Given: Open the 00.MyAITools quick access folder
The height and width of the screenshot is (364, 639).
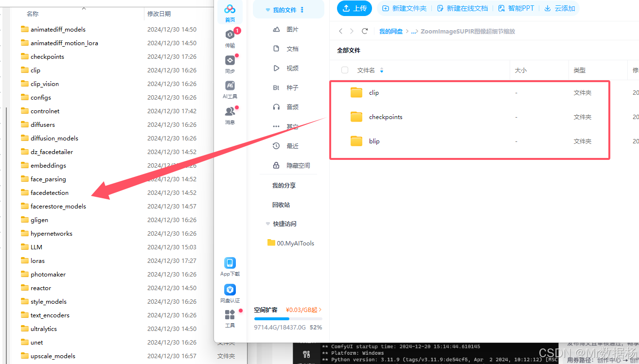Looking at the screenshot, I should tap(291, 243).
